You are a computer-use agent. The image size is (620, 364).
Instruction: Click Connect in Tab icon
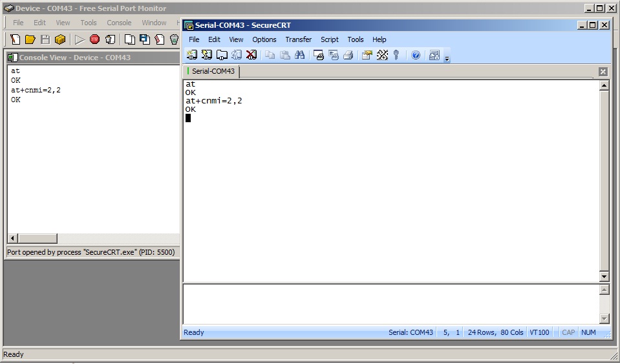[x=222, y=55]
